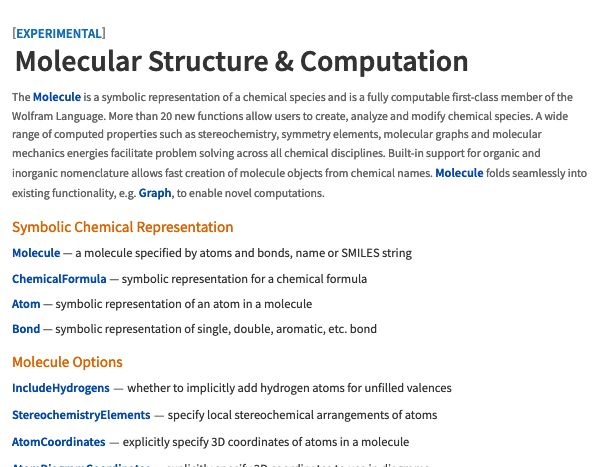Click the Molecule Options section heading
The height and width of the screenshot is (467, 600).
pyautogui.click(x=67, y=362)
